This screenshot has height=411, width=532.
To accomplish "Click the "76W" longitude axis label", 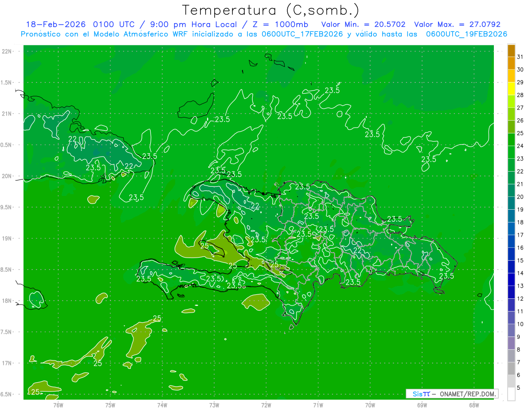I will (58, 405).
